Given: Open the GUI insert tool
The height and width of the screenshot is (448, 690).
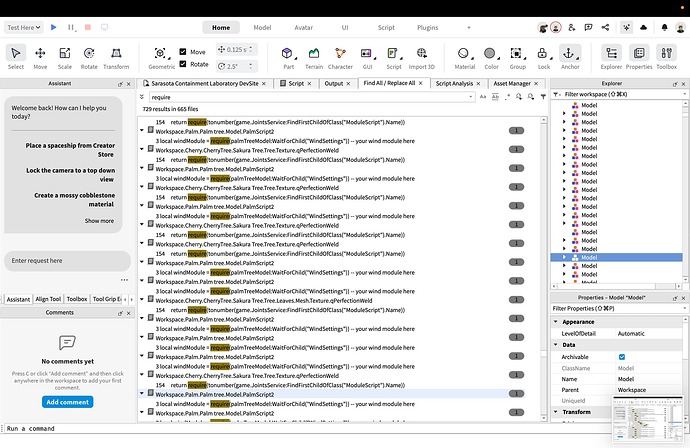Looking at the screenshot, I should (x=367, y=58).
